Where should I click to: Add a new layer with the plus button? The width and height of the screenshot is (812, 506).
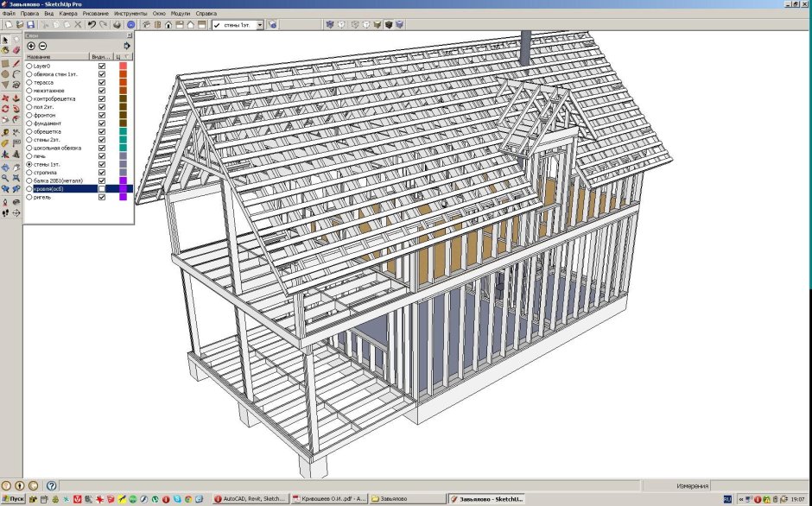31,47
